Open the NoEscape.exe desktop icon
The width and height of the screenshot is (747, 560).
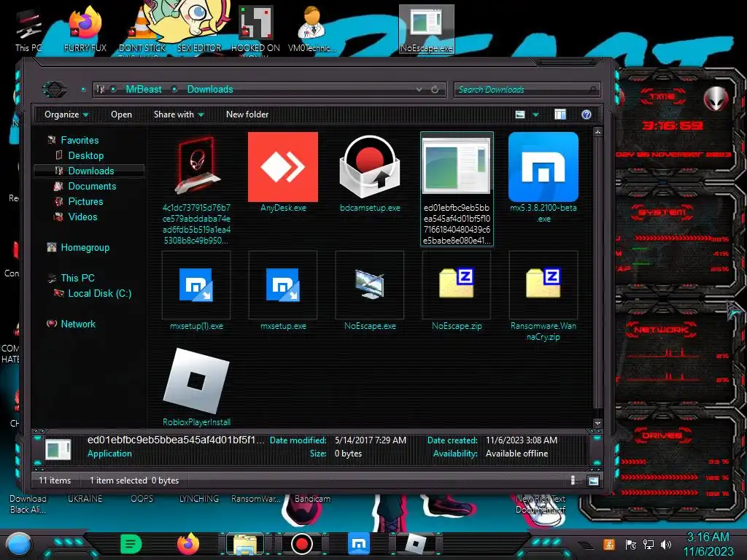point(426,29)
